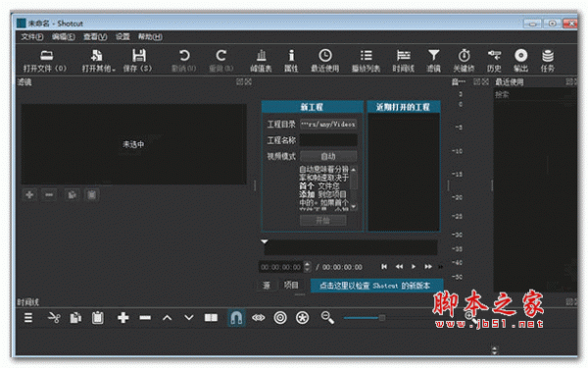Toggle ripple all tracks icon
Screen dimensions: 588x368
(x=302, y=318)
